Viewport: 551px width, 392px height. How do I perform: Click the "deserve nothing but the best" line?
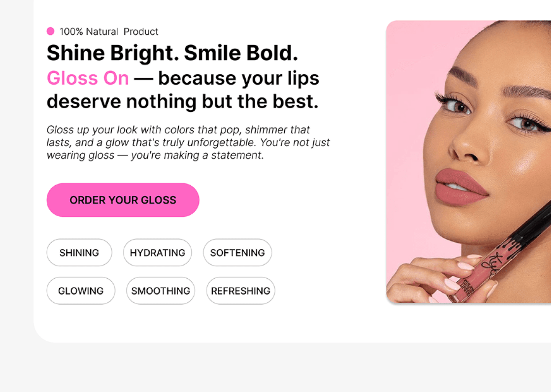click(x=182, y=101)
